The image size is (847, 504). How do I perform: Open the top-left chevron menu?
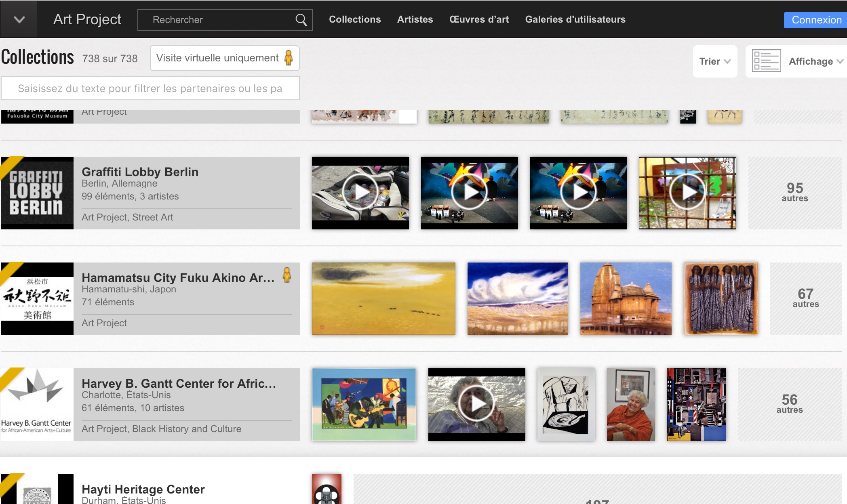coord(19,19)
